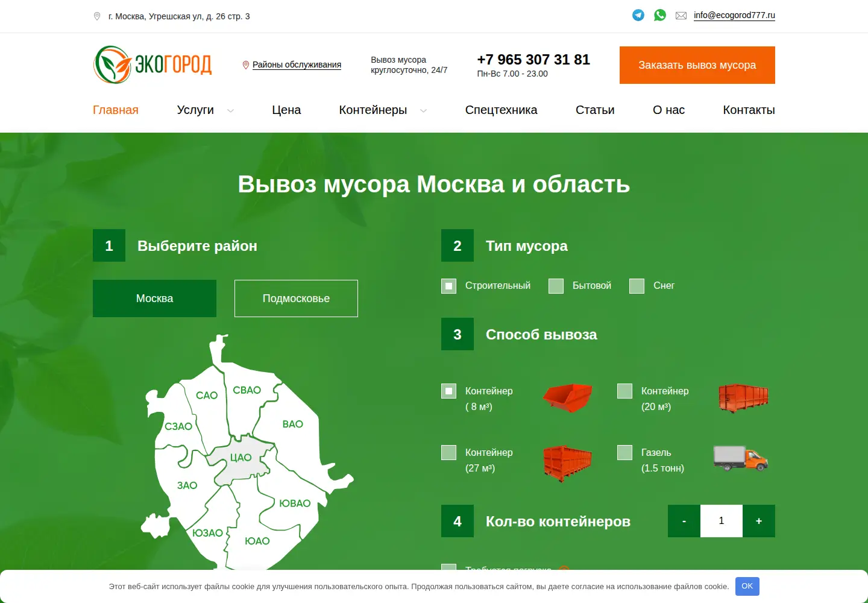
Task: Decrease container count with minus button
Action: tap(684, 521)
